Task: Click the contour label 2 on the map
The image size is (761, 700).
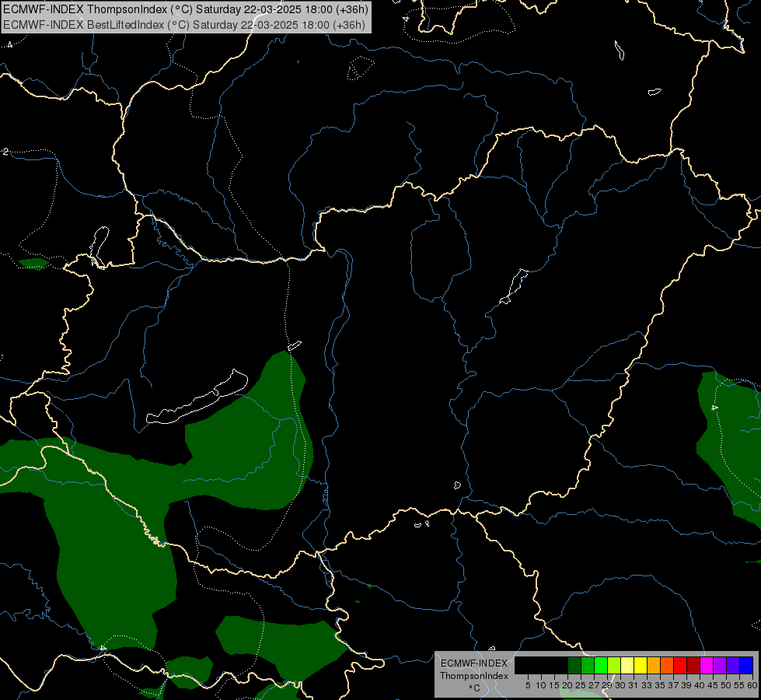Action: coord(5,152)
